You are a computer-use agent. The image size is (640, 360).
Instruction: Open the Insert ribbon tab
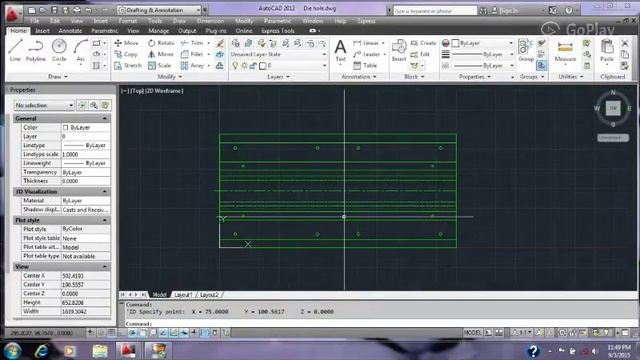pos(42,31)
